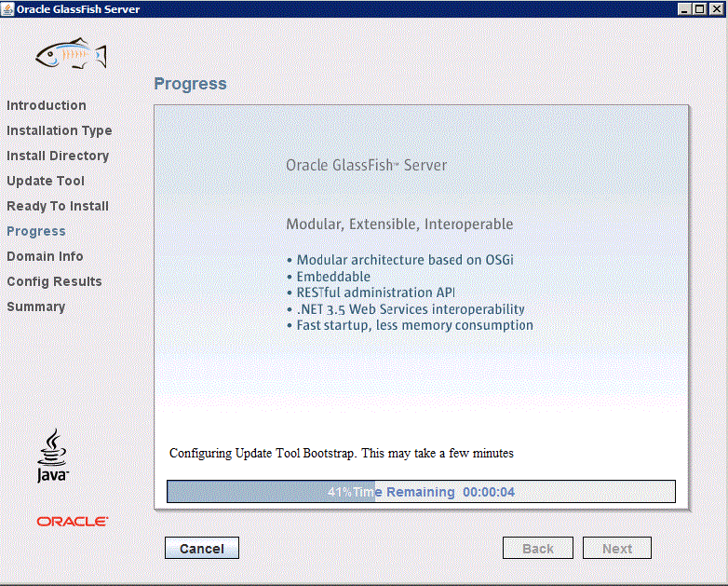This screenshot has width=728, height=586.
Task: Select the highlighted Progress step in sidebar
Action: [36, 231]
